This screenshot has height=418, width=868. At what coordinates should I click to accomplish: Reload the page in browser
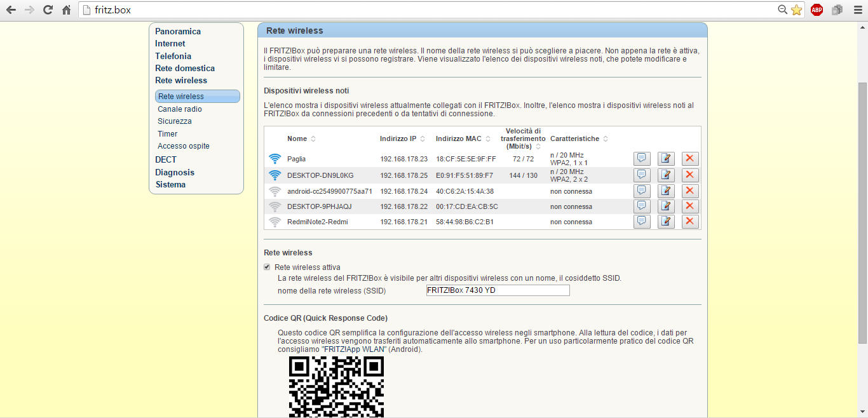coord(48,10)
